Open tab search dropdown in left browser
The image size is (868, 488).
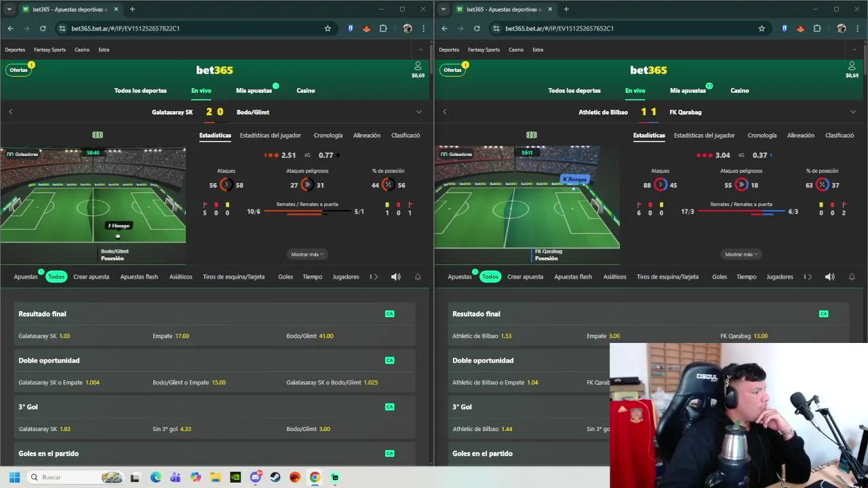9,9
